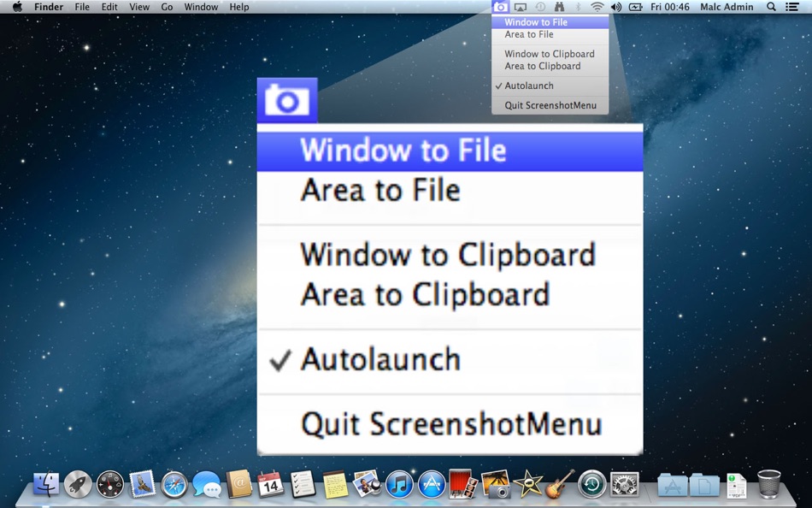
Task: Select Window to Clipboard in the small dropdown
Action: coord(550,54)
